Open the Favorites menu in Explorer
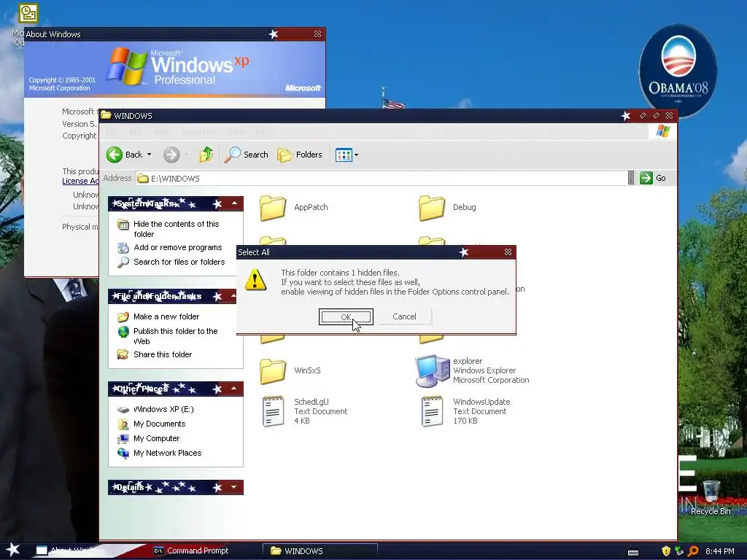Screen dimensions: 747x560 198,131
